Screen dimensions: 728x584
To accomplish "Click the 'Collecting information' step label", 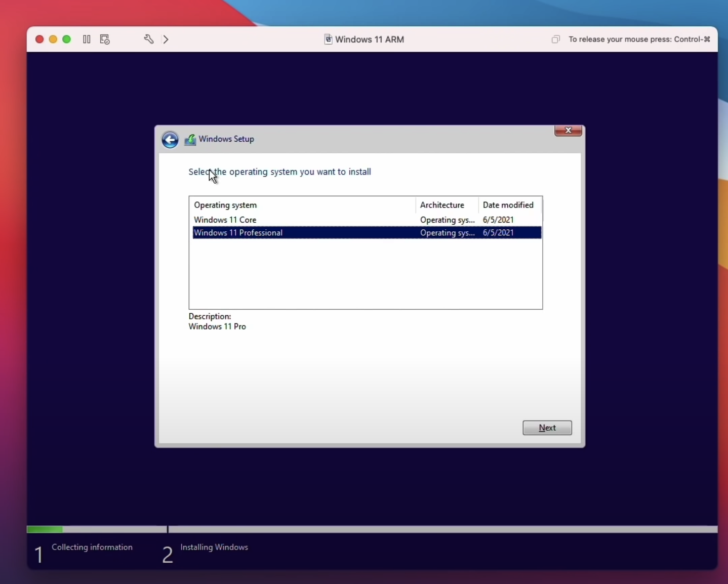I will point(92,547).
